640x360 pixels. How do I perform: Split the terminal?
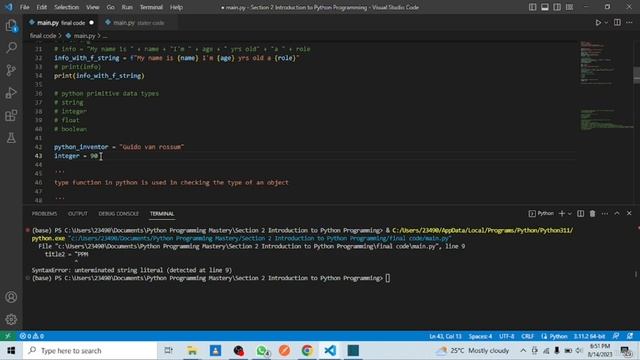click(580, 213)
